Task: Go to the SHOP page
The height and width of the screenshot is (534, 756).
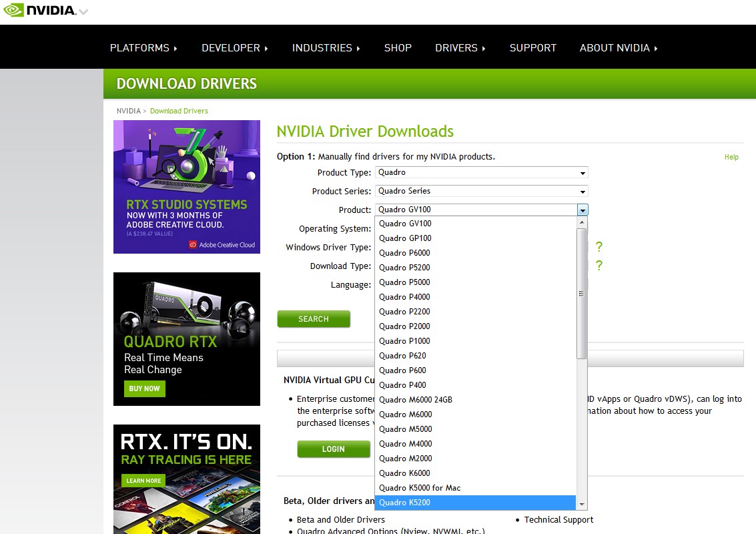Action: pos(398,48)
